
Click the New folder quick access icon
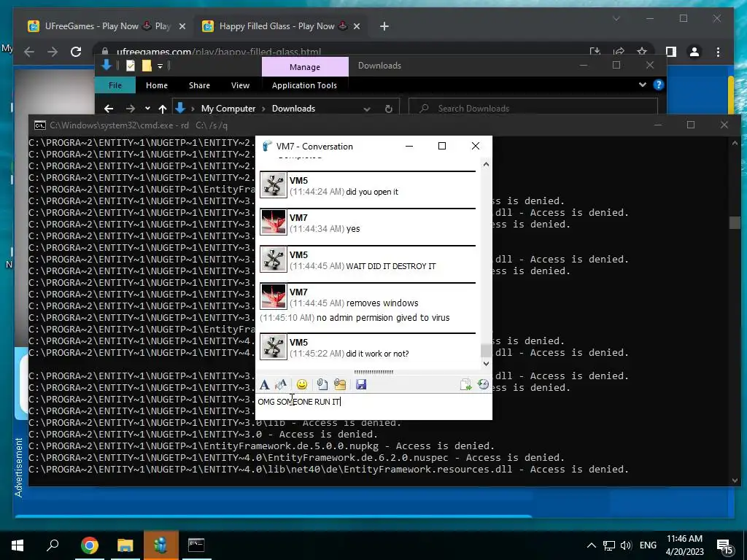point(147,66)
